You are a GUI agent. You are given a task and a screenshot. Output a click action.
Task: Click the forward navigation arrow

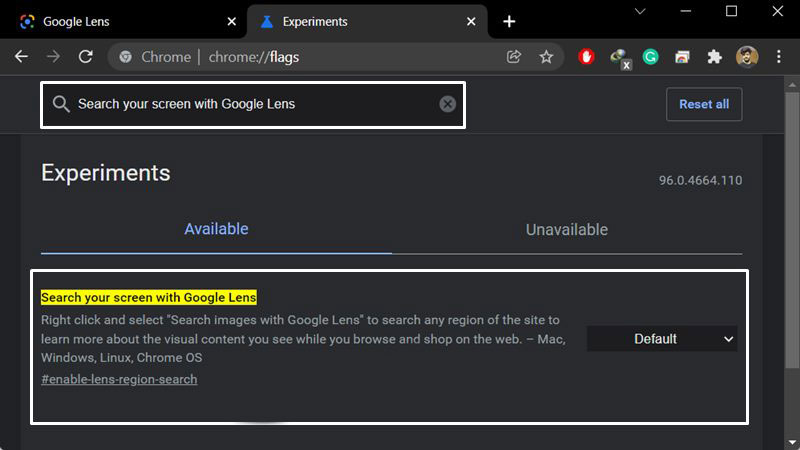(53, 57)
